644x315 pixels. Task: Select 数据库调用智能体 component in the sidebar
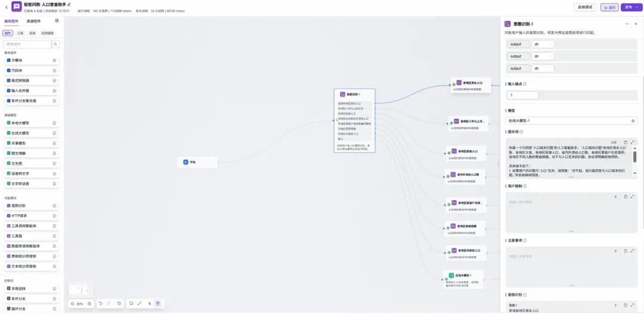pos(31,246)
